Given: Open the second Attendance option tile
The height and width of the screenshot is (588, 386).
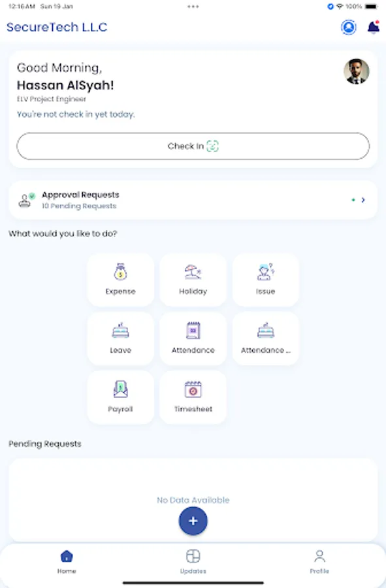Looking at the screenshot, I should pos(265,338).
